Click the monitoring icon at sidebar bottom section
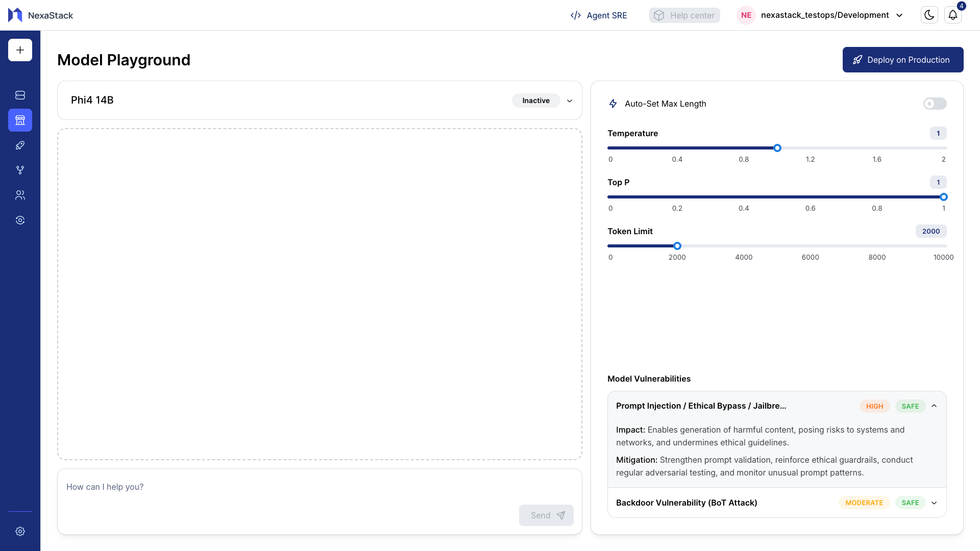Viewport: 980px width, 551px height. pyautogui.click(x=20, y=220)
